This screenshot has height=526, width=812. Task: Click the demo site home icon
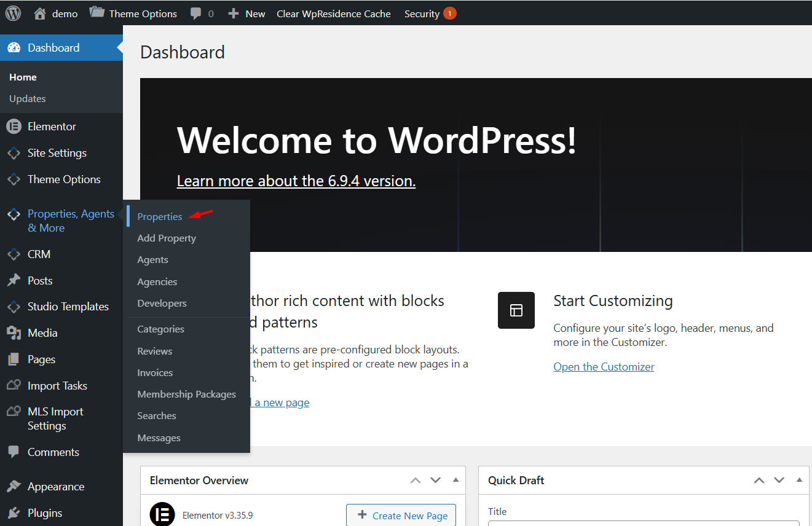pyautogui.click(x=40, y=13)
